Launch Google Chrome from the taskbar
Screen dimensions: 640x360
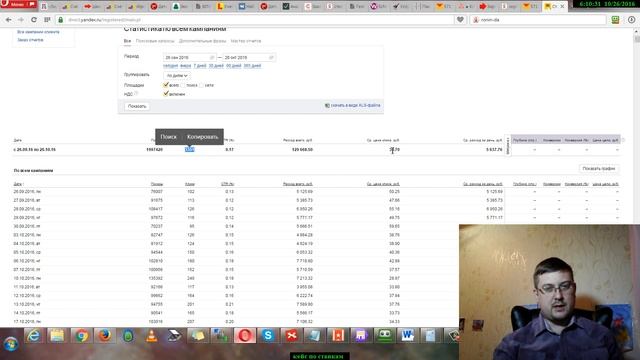[81, 336]
